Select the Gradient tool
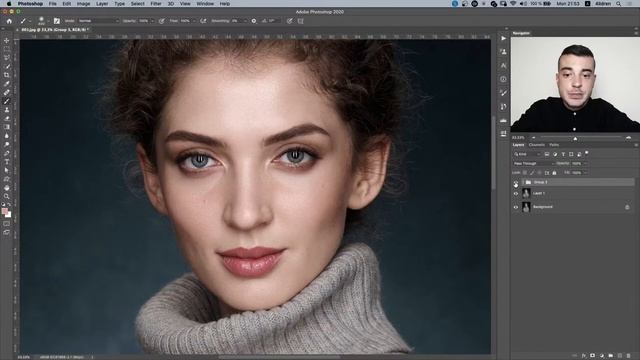 click(x=7, y=127)
